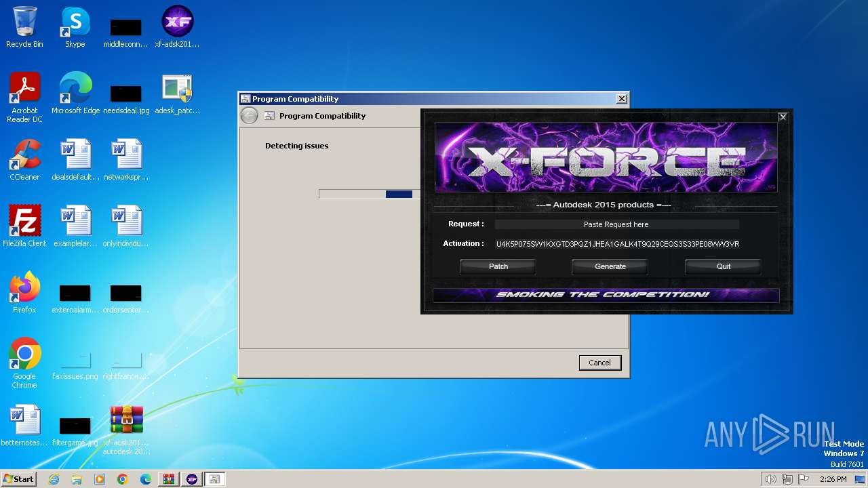This screenshot has height=488, width=868.
Task: Select the xf-adsk201 WinRAR archive icon
Action: click(126, 430)
